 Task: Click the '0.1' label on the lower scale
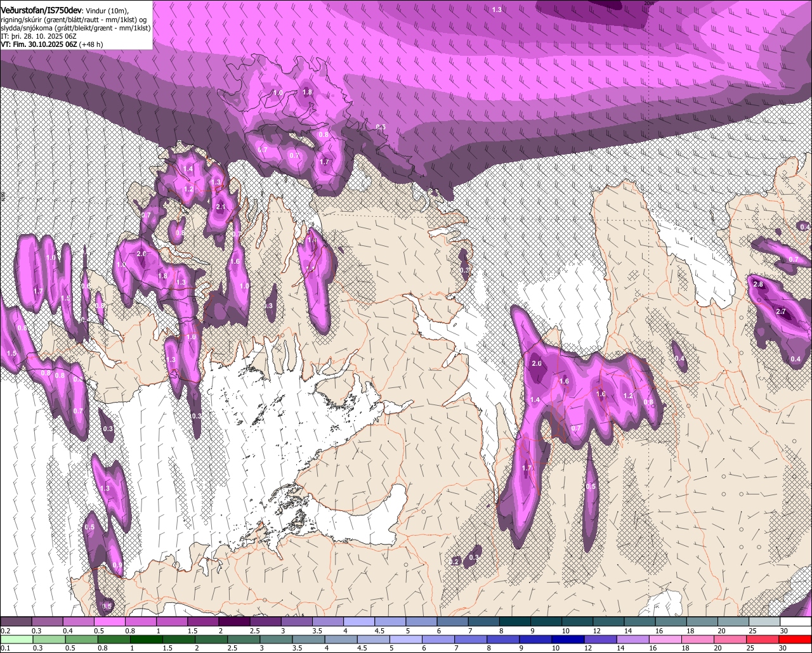coord(6,648)
